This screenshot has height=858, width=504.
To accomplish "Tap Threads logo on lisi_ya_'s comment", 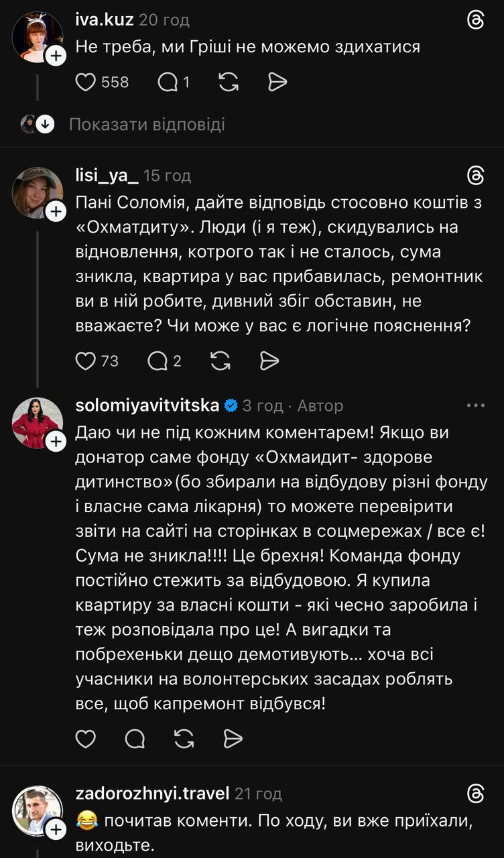I will pos(475,176).
